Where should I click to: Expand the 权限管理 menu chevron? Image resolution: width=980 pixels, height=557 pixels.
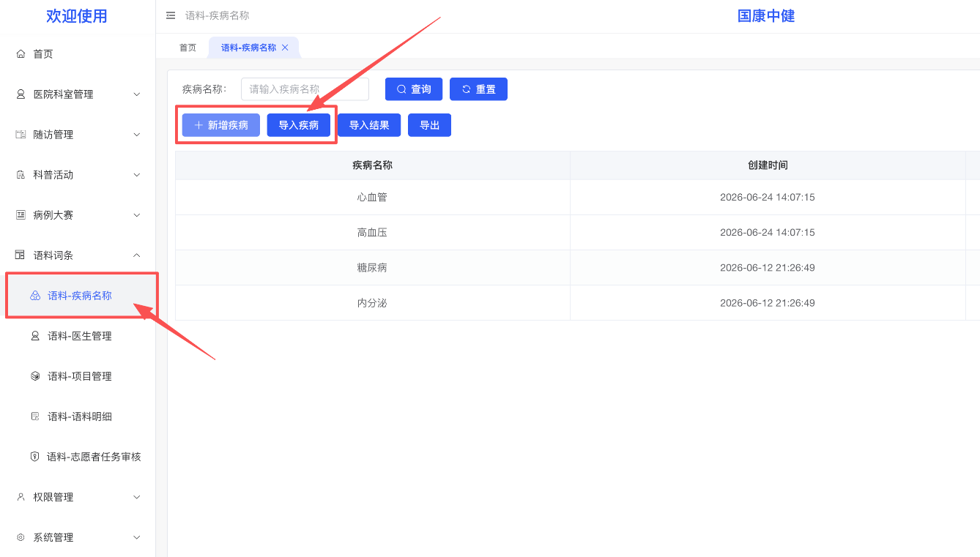(136, 497)
